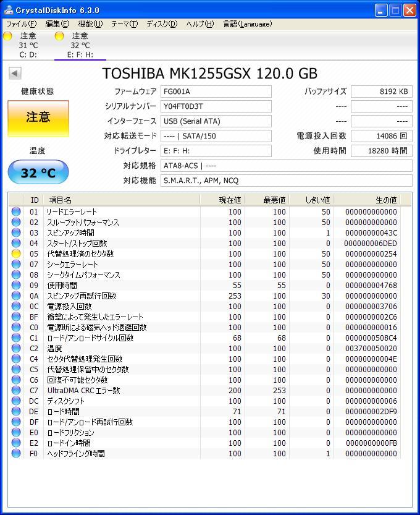Click the buffer size field 8192 KB

pyautogui.click(x=382, y=92)
